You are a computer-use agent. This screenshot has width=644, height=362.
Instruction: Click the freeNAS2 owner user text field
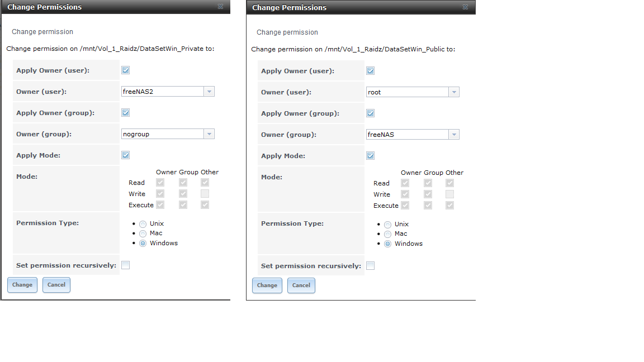(x=163, y=92)
